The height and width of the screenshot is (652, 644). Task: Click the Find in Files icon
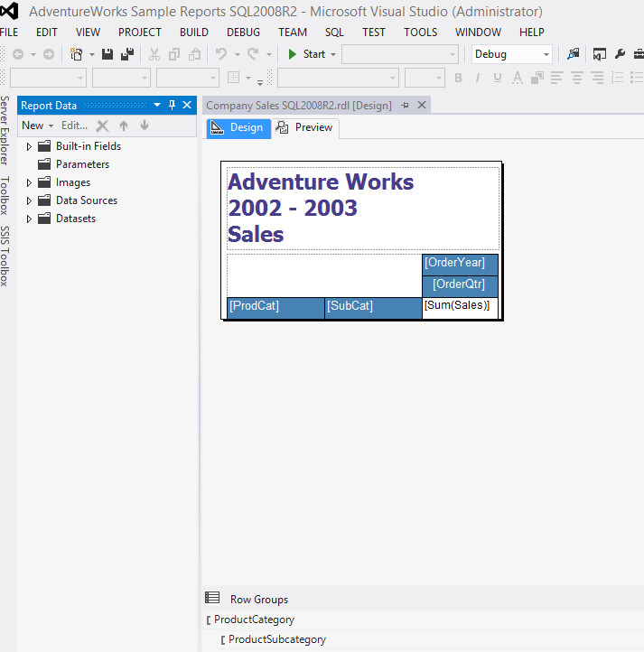point(574,54)
